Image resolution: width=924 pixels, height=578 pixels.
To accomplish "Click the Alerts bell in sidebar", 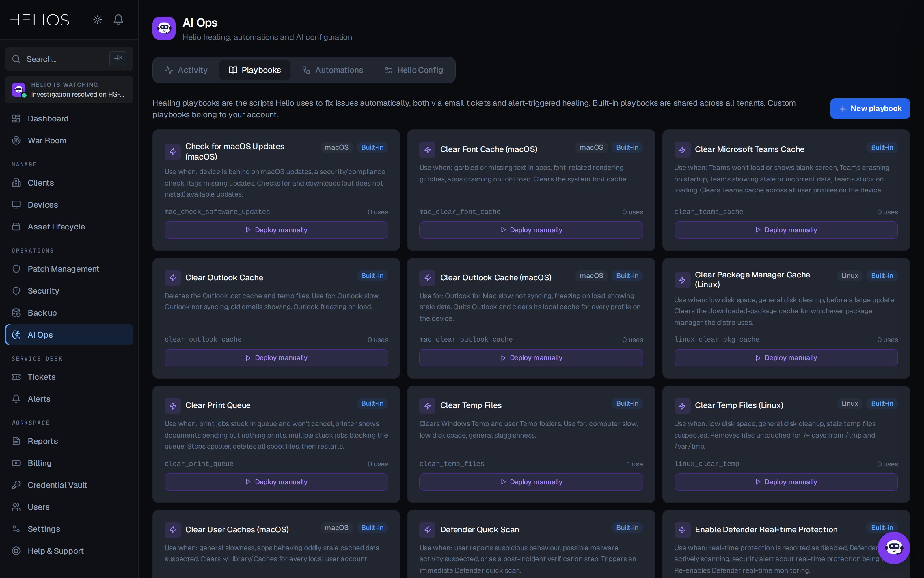I will (16, 399).
